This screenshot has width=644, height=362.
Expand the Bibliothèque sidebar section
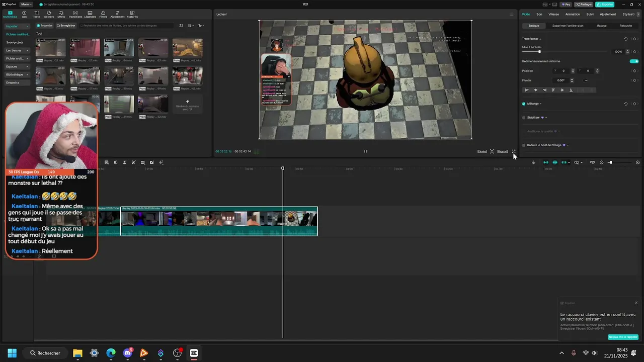point(17,74)
